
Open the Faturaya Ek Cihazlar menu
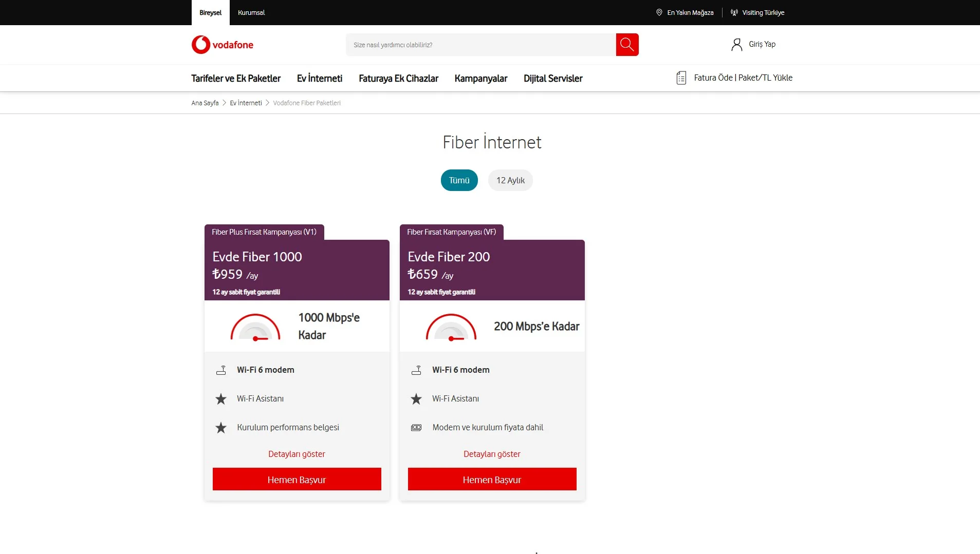click(398, 78)
